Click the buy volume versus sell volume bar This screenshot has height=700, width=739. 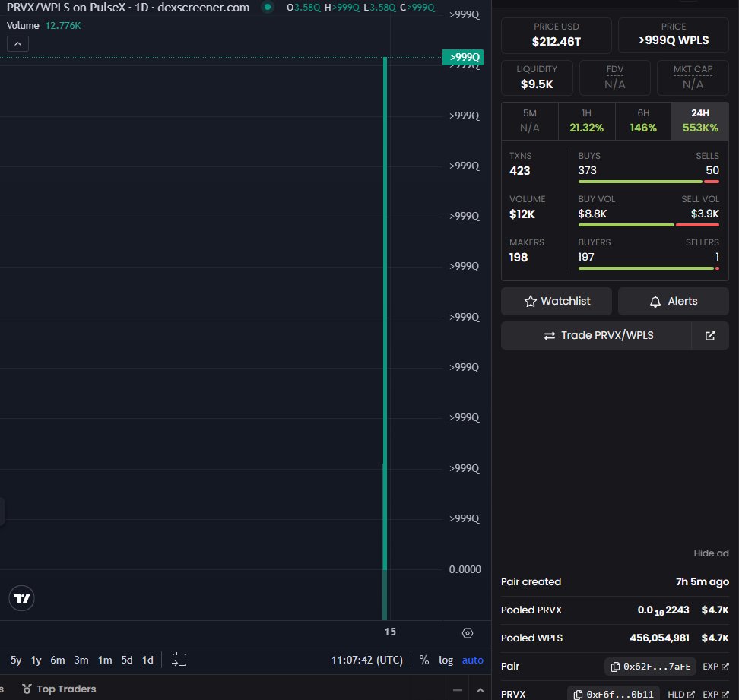(649, 225)
